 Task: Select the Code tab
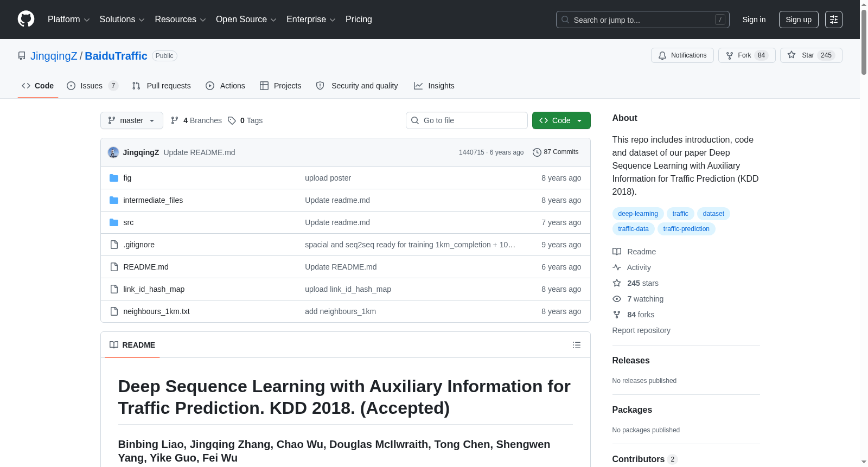pyautogui.click(x=38, y=86)
